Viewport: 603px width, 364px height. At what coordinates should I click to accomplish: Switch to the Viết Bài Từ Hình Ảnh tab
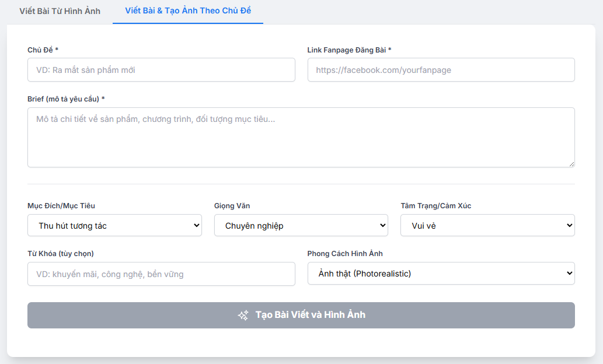[60, 11]
